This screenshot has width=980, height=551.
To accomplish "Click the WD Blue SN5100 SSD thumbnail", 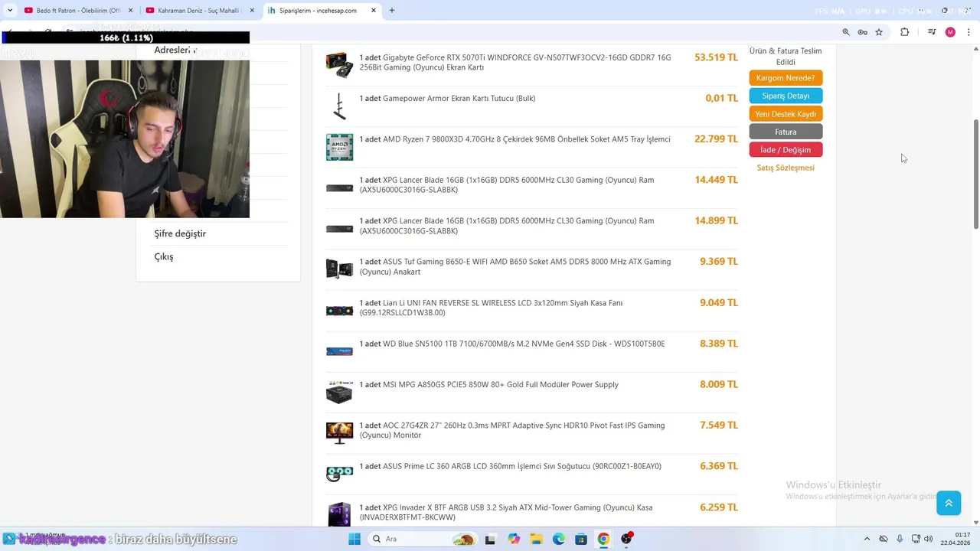I will coord(339,351).
